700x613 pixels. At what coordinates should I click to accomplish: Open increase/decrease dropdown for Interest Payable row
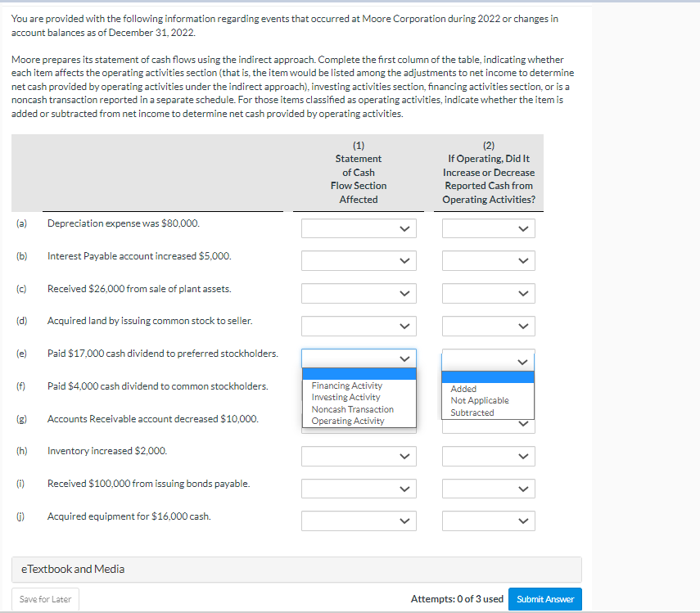[x=489, y=260]
